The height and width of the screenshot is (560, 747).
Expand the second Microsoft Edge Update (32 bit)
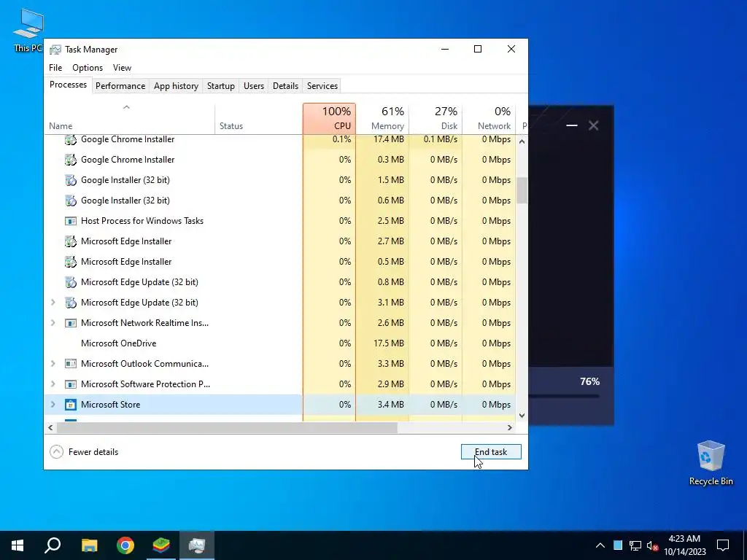pyautogui.click(x=53, y=303)
